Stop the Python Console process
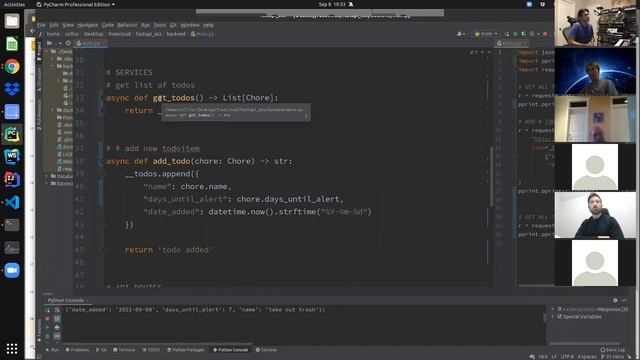Viewport: 640px width, 360px height. (x=47, y=318)
